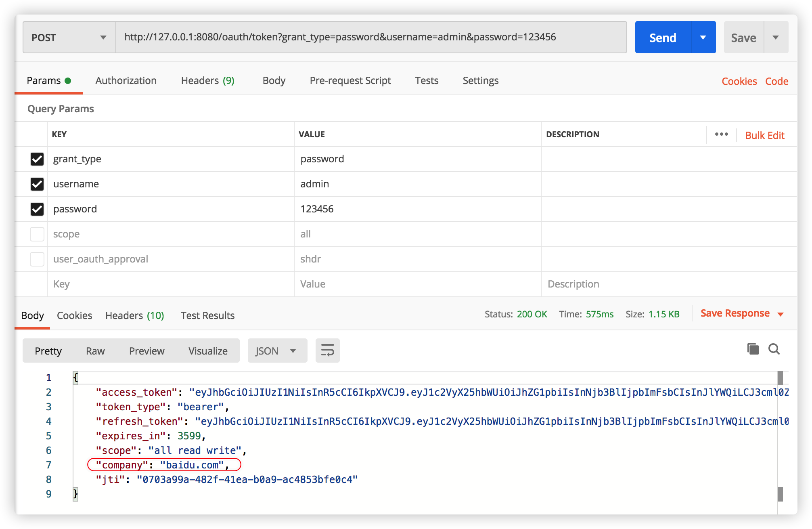Open the POST method dropdown

click(x=69, y=38)
